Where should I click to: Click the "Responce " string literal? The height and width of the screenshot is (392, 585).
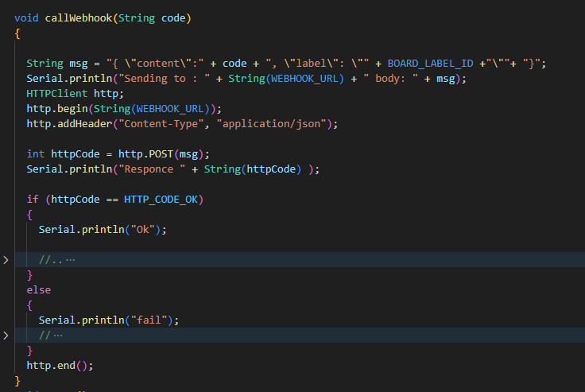tap(152, 169)
